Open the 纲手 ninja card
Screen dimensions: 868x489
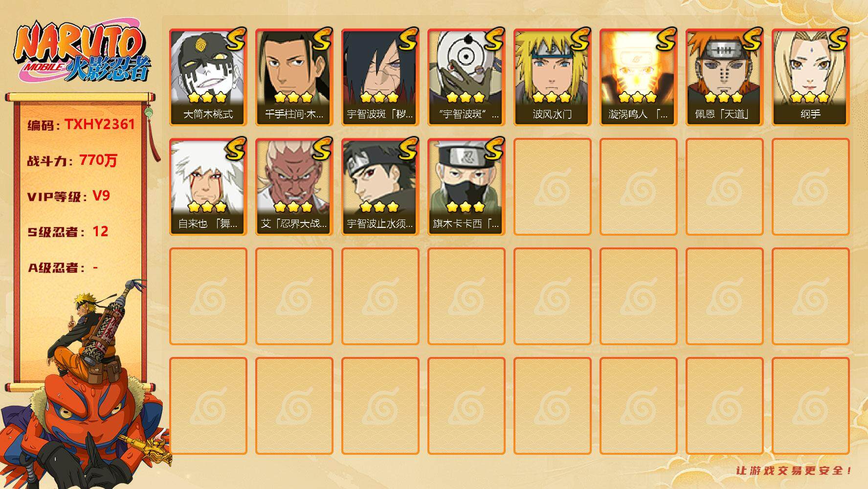coord(810,77)
